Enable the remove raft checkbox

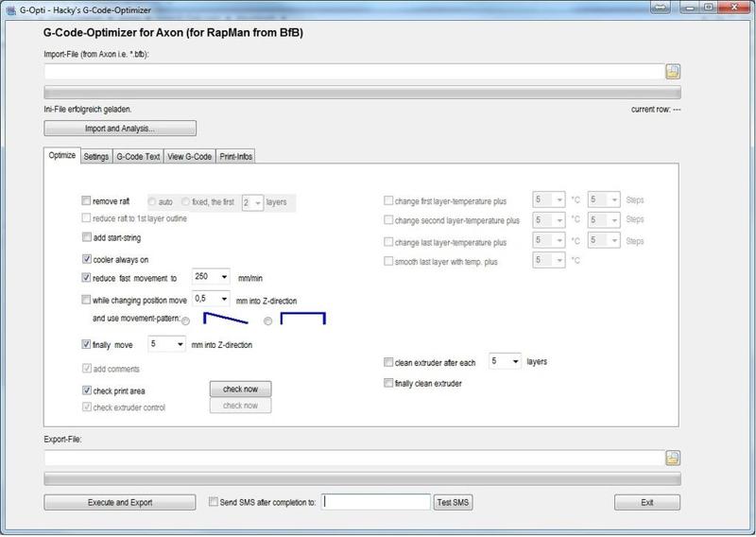[86, 200]
